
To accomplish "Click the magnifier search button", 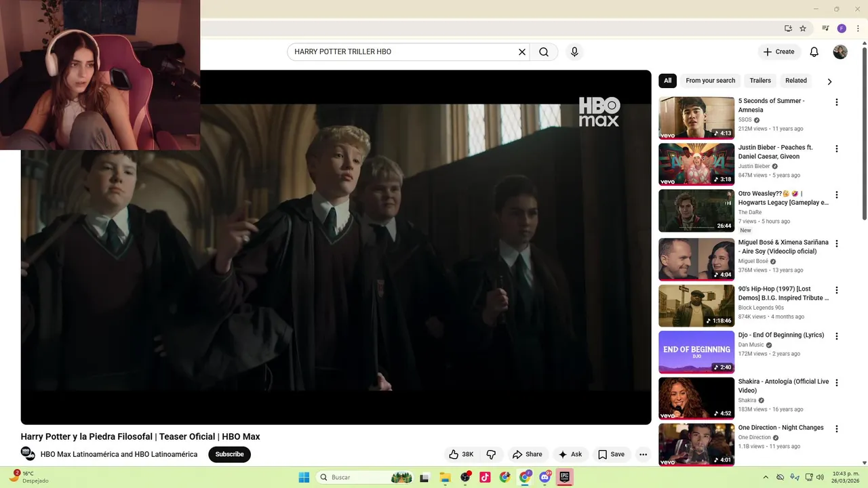I will point(544,52).
